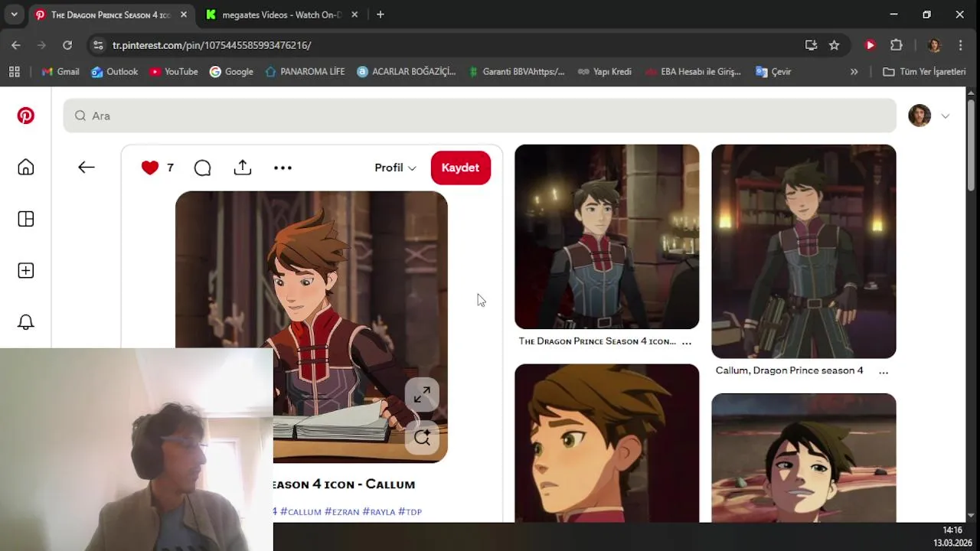The height and width of the screenshot is (551, 980).
Task: Open the Gmail bookmark
Action: coord(60,71)
